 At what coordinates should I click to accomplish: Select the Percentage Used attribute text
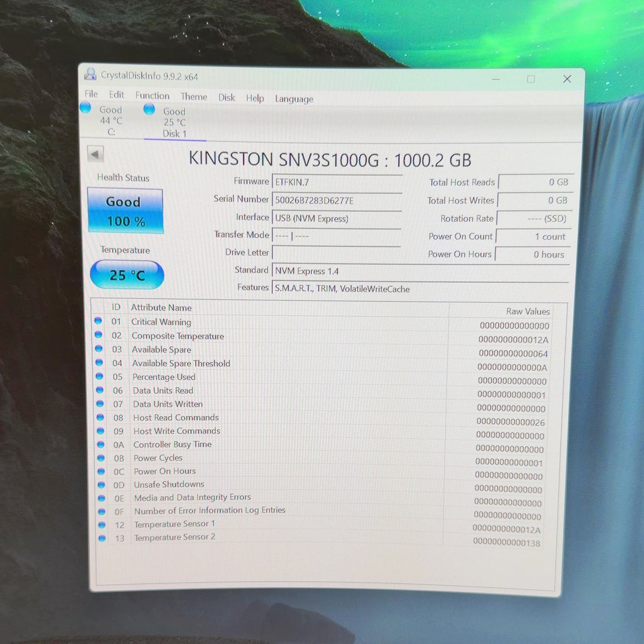[x=164, y=377]
